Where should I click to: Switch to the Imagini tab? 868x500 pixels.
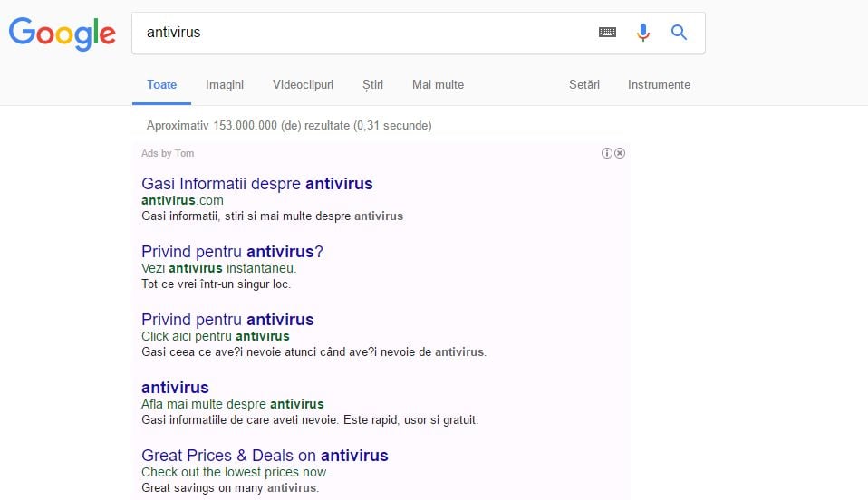(225, 84)
